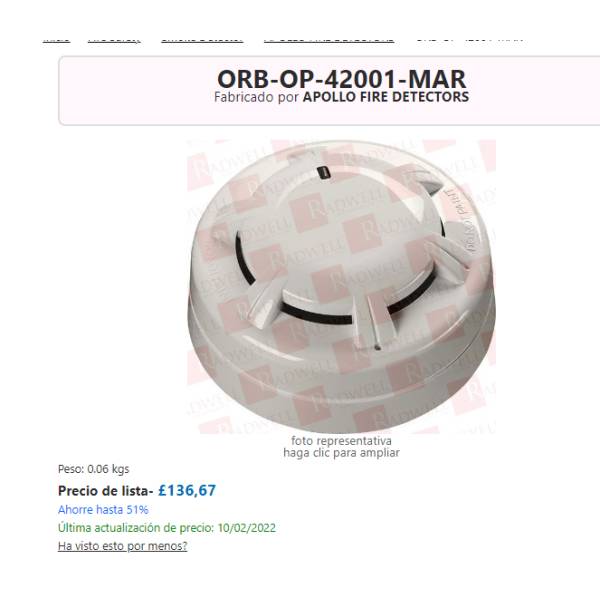
Task: Click the 'foto representativa' caption text
Action: pyautogui.click(x=341, y=441)
